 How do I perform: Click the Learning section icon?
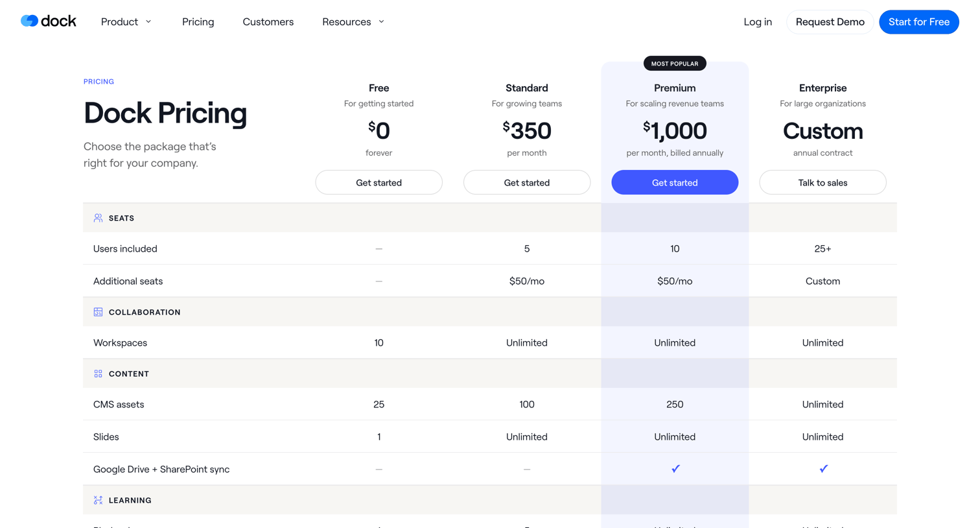pos(98,500)
